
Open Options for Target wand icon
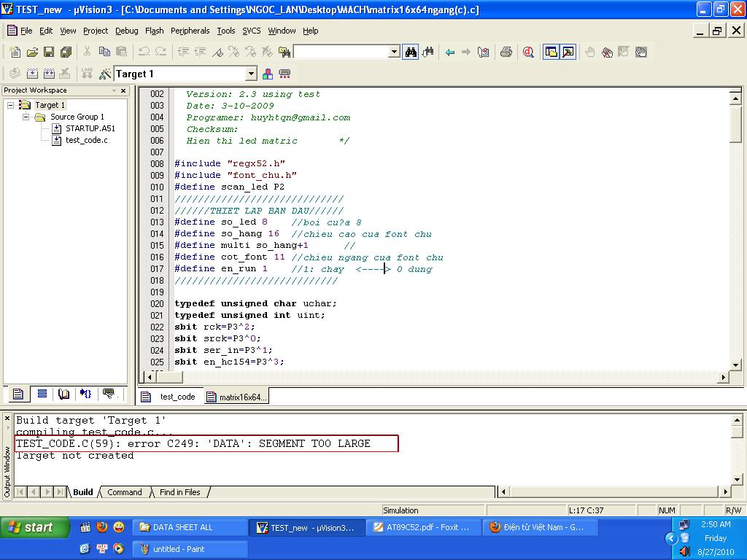(104, 74)
